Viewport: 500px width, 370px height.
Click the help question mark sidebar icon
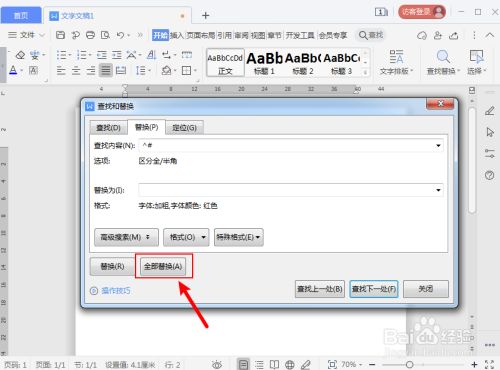489,175
